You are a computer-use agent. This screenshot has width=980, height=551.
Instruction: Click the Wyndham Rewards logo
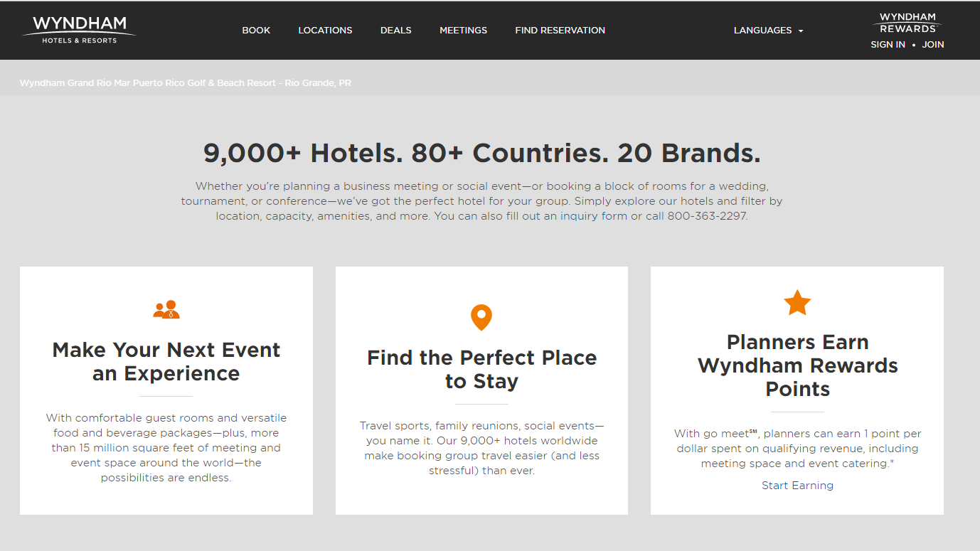tap(907, 23)
